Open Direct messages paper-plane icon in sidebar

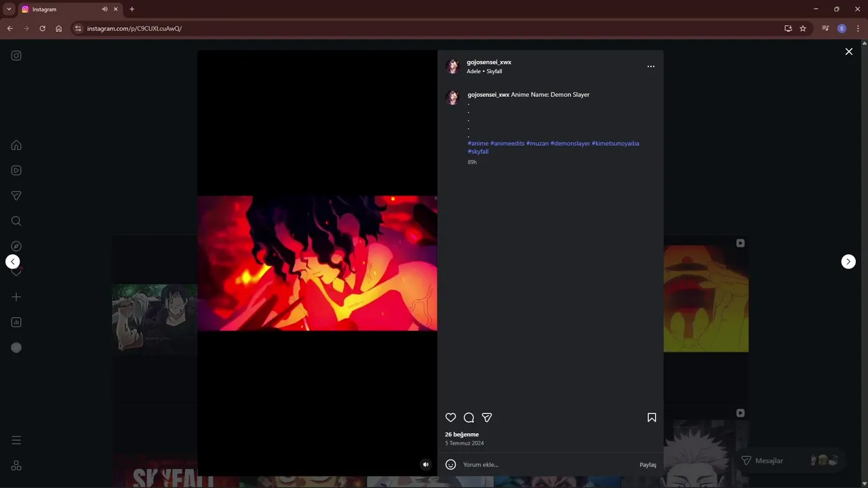16,196
